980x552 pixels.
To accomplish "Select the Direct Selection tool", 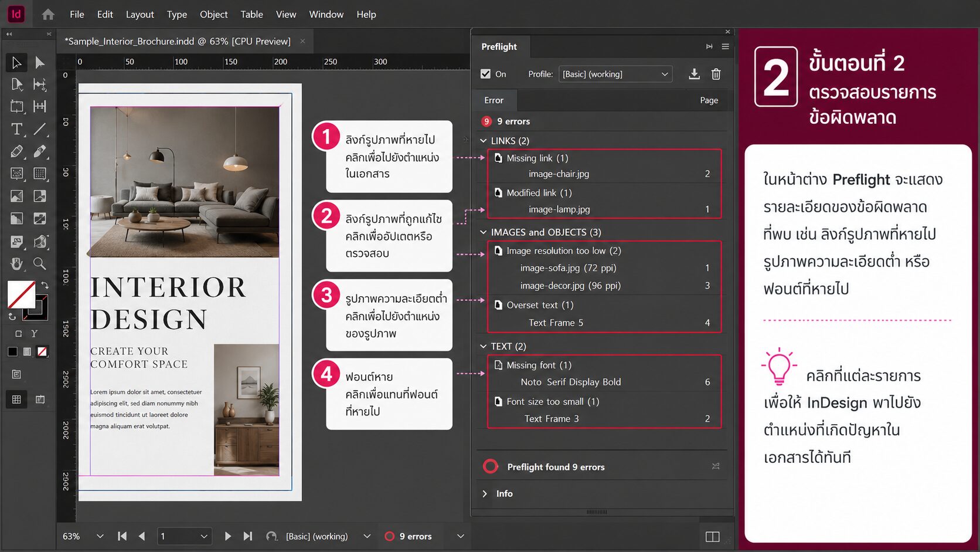I will 39,62.
